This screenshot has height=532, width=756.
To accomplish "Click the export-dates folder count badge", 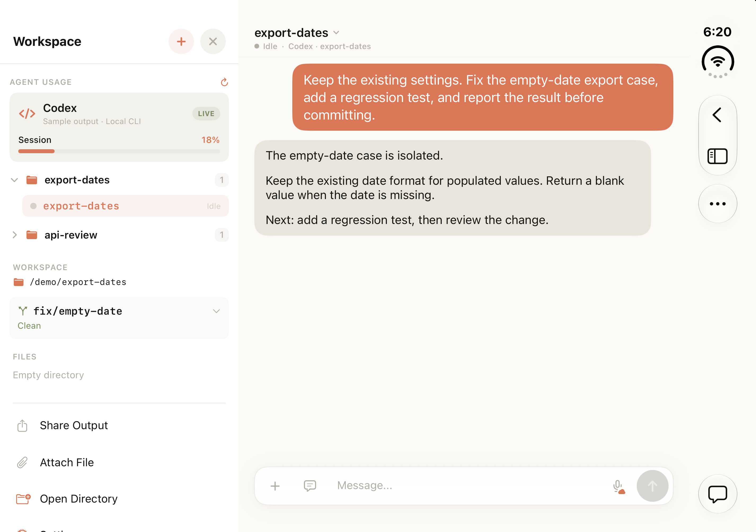I will pos(222,180).
